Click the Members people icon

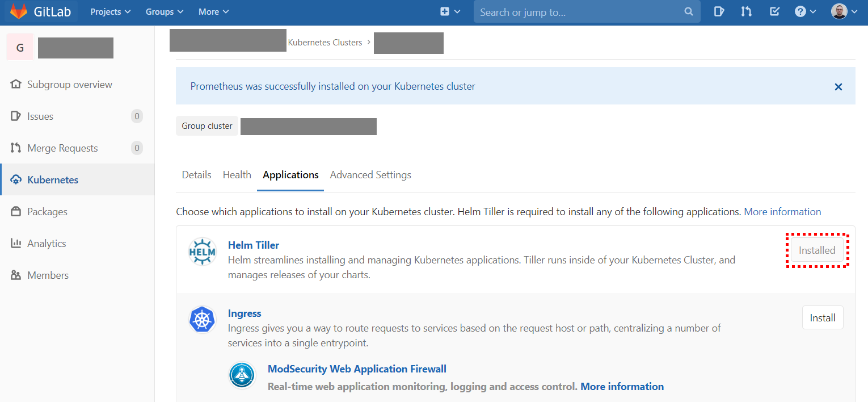[16, 275]
